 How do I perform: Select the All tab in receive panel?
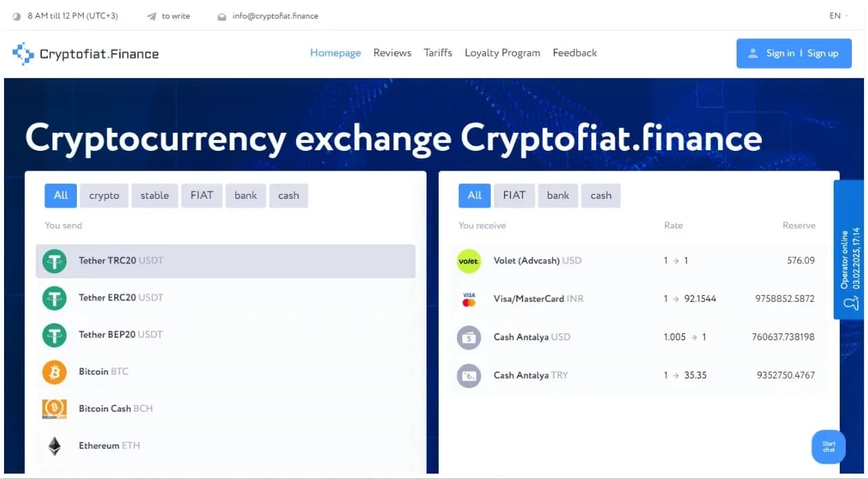pyautogui.click(x=474, y=195)
